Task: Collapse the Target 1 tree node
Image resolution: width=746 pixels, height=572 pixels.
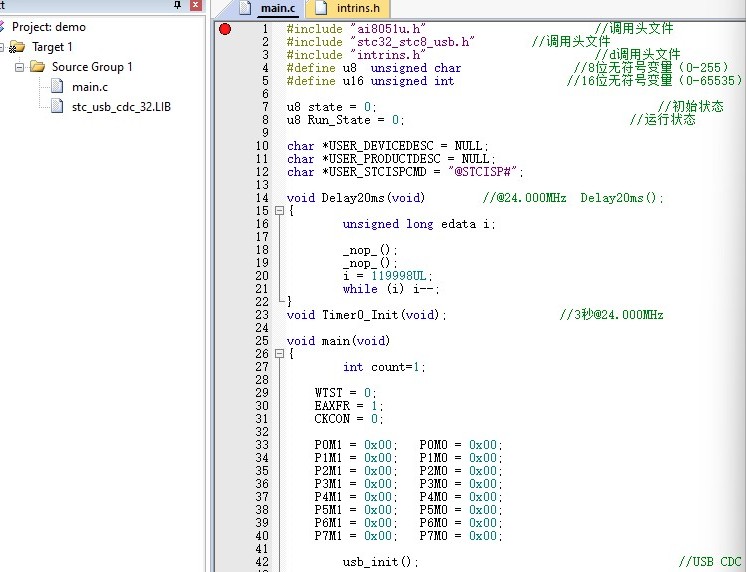Action: coord(2,47)
